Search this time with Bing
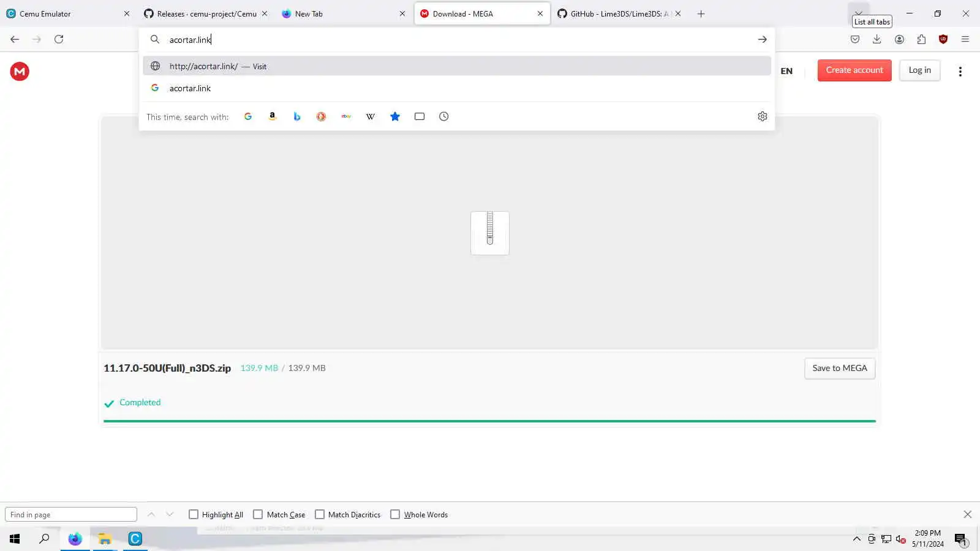Viewport: 980px width, 551px height. [297, 116]
